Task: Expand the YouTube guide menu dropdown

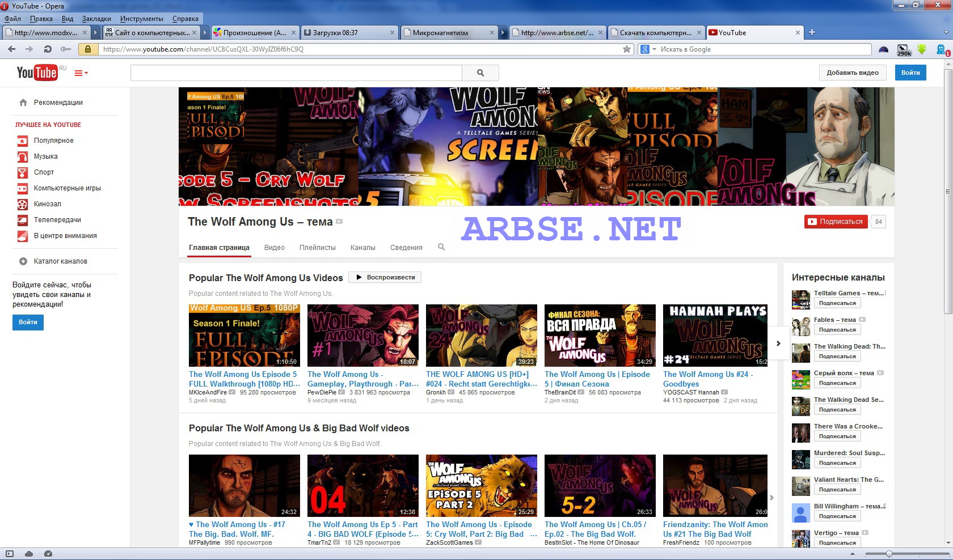Action: [81, 73]
